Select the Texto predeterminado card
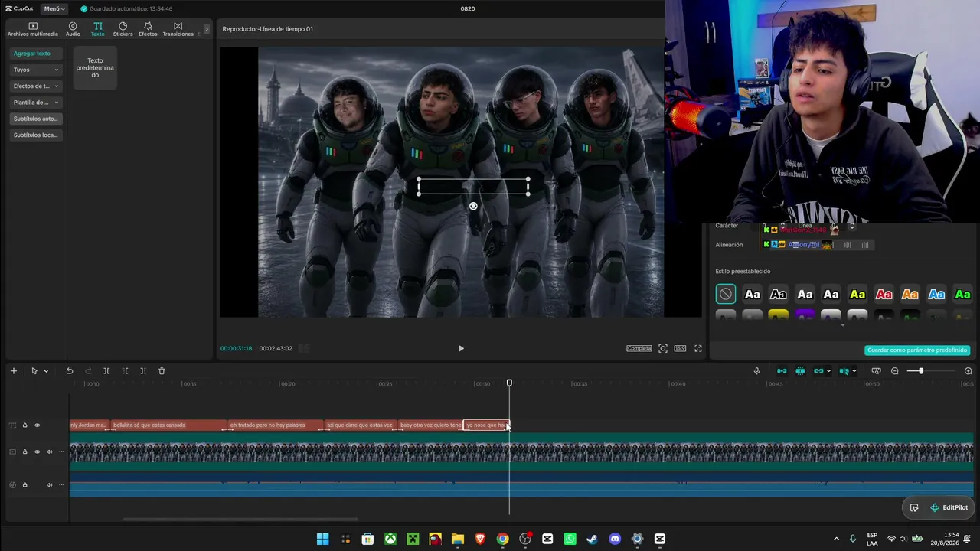 95,67
